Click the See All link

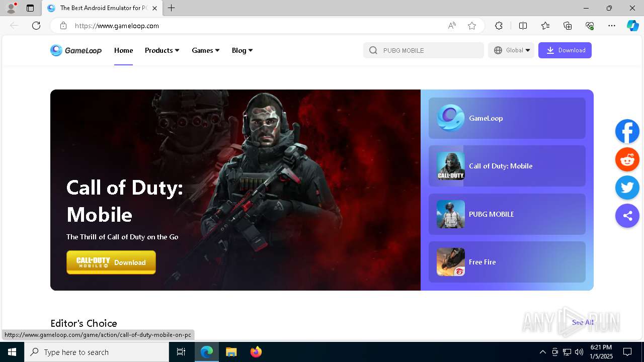pyautogui.click(x=583, y=322)
